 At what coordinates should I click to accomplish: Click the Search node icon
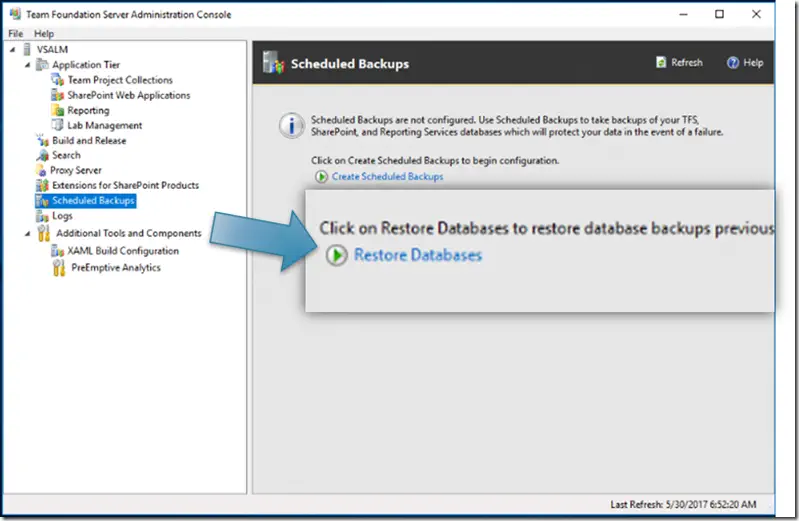(42, 155)
